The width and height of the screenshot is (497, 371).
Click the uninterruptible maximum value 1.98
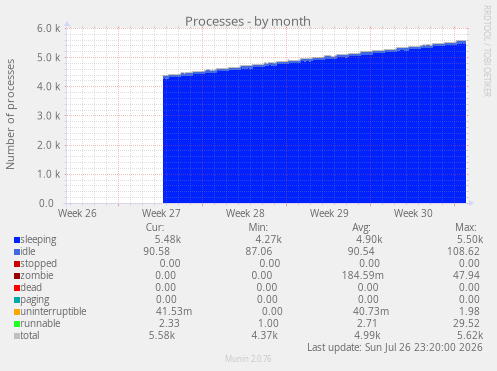click(469, 311)
